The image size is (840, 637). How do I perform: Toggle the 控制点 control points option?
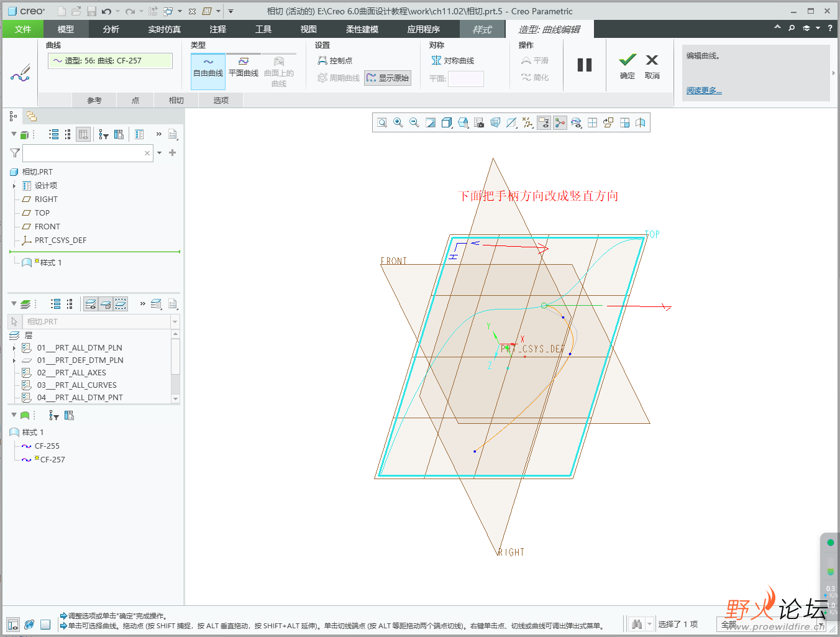coord(335,60)
